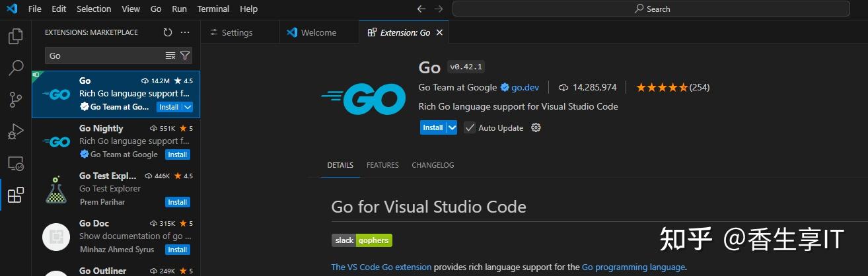Clear extensions search results
The width and height of the screenshot is (868, 276).
tap(170, 55)
